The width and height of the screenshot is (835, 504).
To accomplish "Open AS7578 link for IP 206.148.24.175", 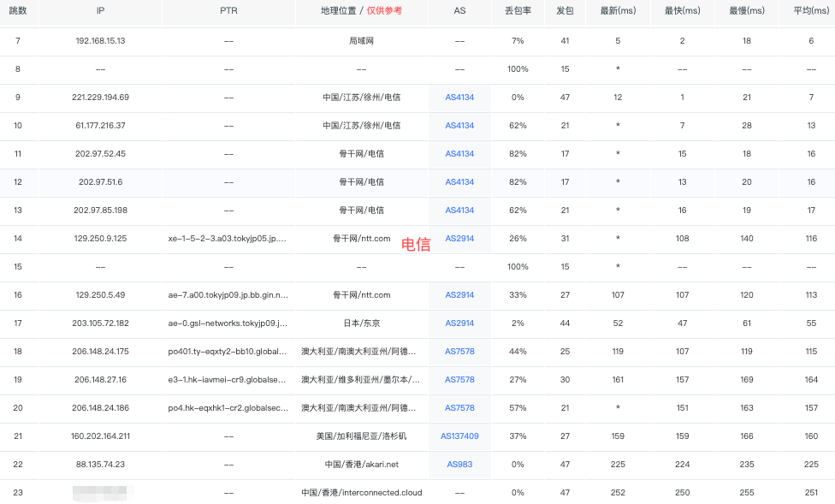I will coord(459,352).
